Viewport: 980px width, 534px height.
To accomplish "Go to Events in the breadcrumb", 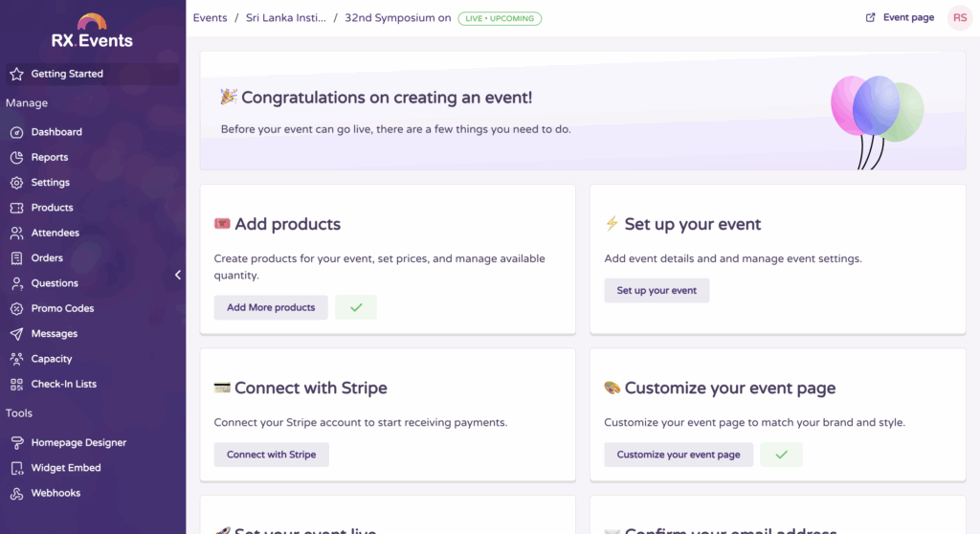I will click(210, 18).
